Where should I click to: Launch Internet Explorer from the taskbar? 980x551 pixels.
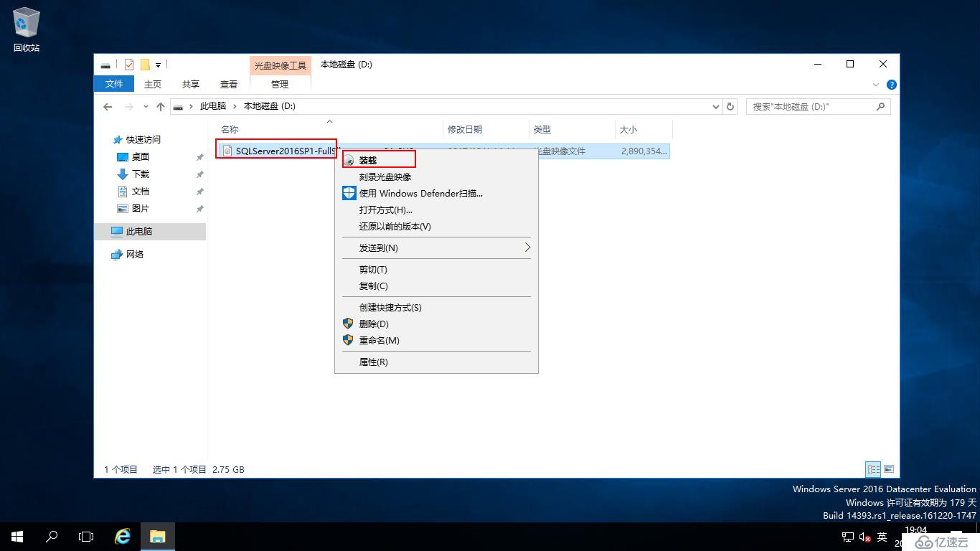click(123, 537)
